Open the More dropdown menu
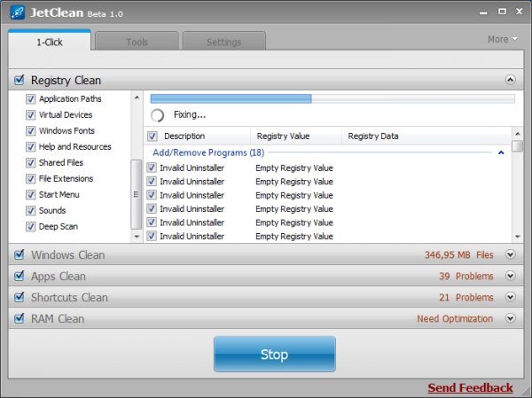This screenshot has width=532, height=398. tap(503, 39)
